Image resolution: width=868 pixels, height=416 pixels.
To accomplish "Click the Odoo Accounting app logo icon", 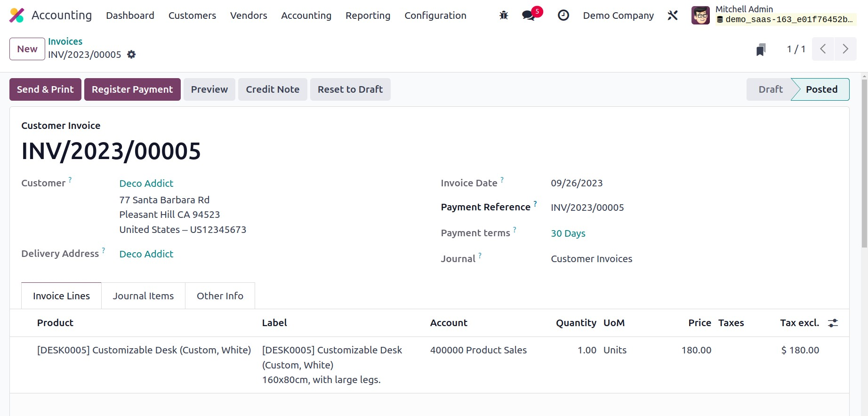I will 16,16.
